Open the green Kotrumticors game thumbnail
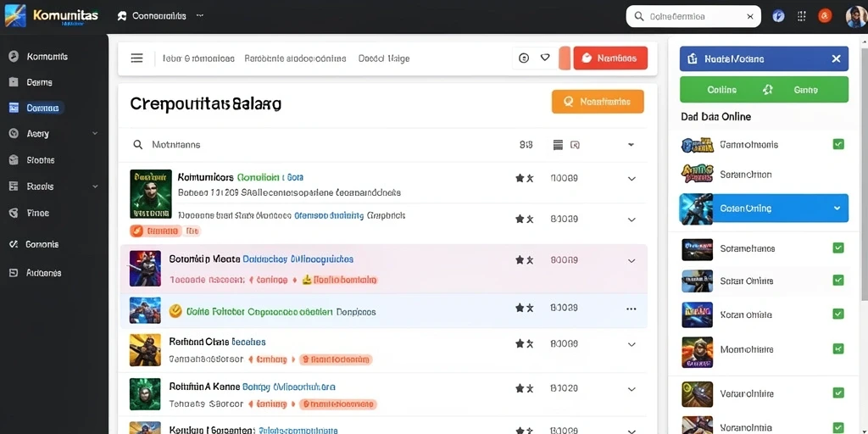This screenshot has height=434, width=868. [x=151, y=194]
